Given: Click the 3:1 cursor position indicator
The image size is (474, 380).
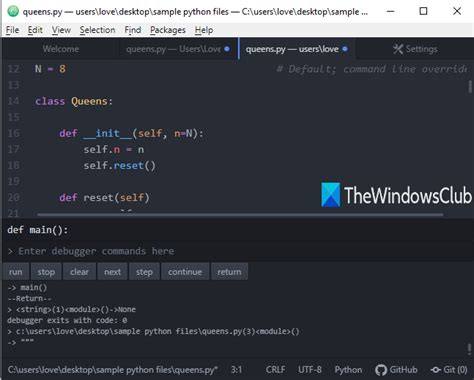Looking at the screenshot, I should tap(236, 370).
